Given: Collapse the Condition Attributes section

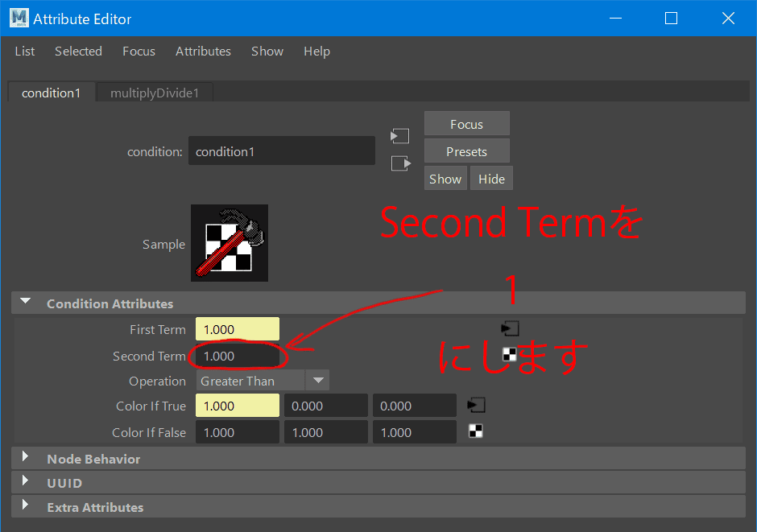Looking at the screenshot, I should coord(26,303).
